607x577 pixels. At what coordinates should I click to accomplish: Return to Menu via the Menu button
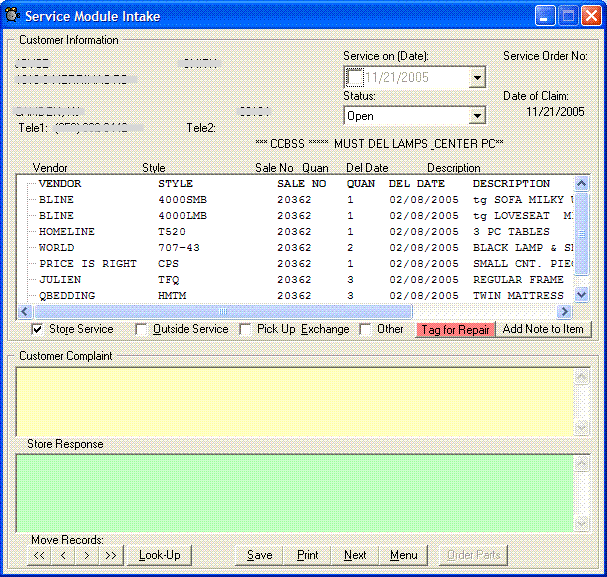(404, 555)
